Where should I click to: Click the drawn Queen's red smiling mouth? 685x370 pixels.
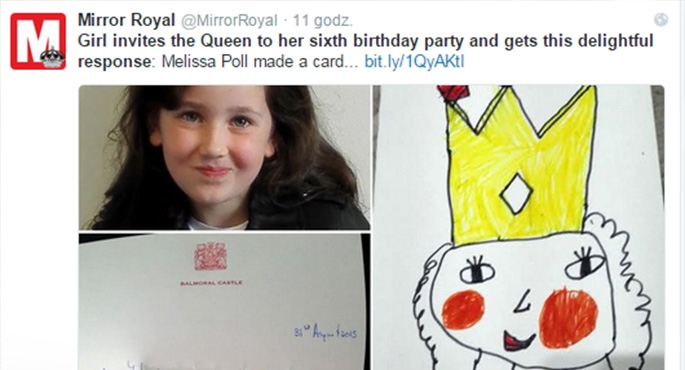tap(519, 340)
